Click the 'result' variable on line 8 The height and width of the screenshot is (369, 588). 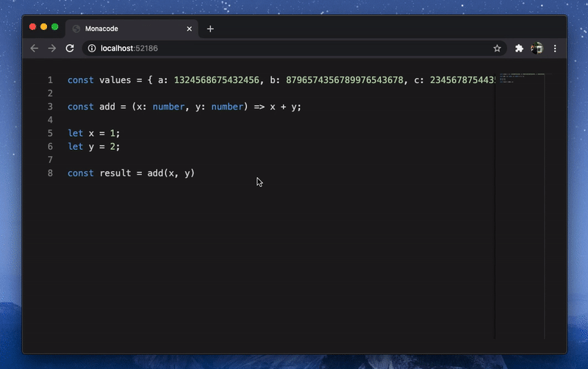(115, 173)
